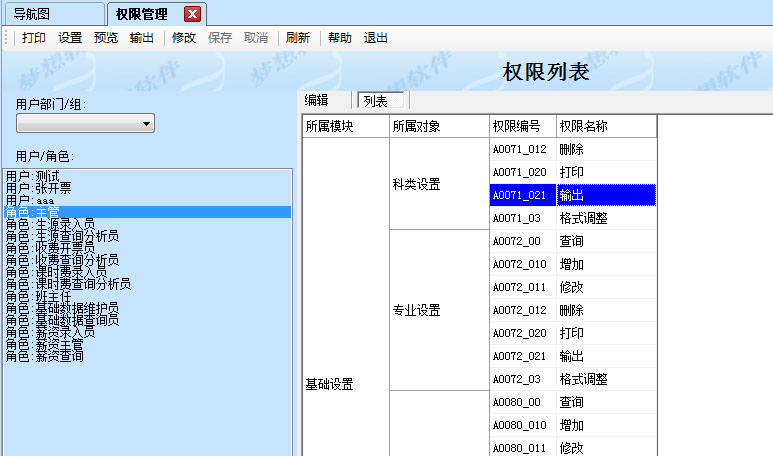The height and width of the screenshot is (456, 773).
Task: Open 设置 from the toolbar
Action: point(70,38)
